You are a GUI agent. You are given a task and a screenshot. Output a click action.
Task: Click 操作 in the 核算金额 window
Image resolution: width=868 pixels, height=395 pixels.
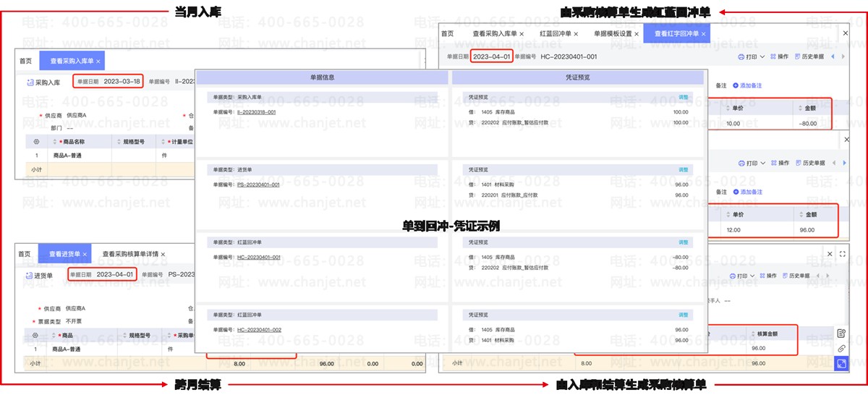click(x=767, y=276)
